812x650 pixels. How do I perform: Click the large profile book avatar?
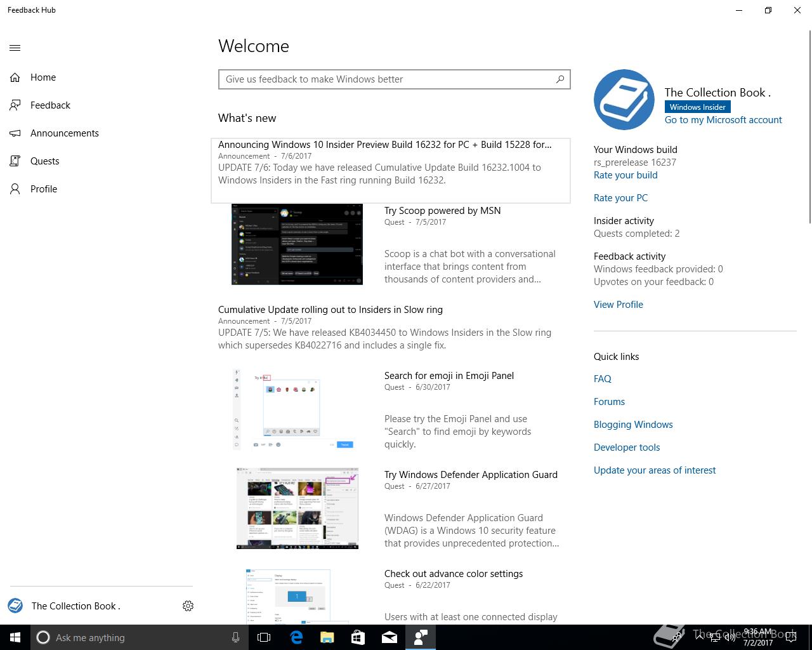624,100
